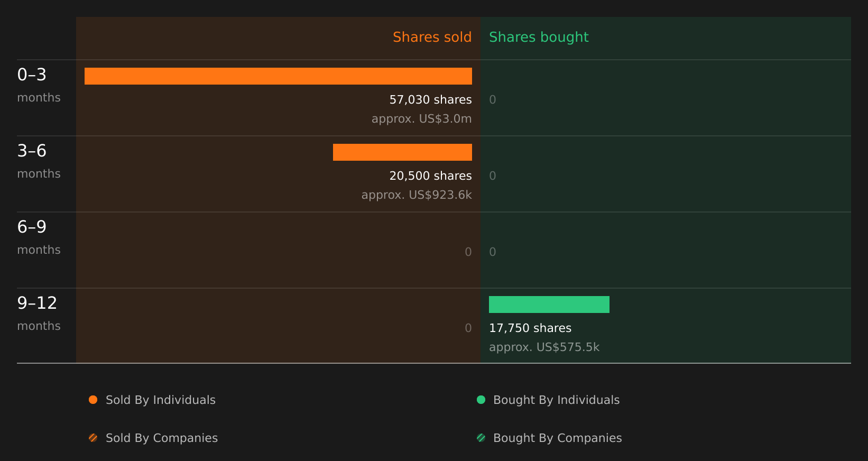
Task: Select the 20,500 shares orange bar
Action: tap(402, 152)
